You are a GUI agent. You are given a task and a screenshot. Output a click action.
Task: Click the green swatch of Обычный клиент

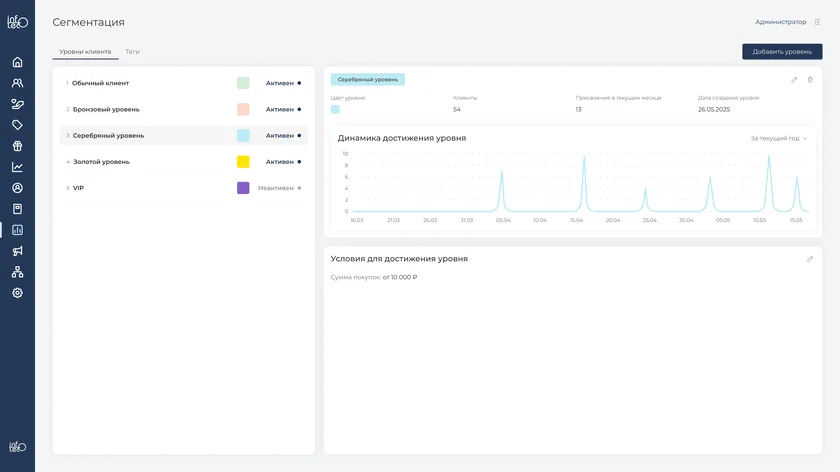point(243,83)
